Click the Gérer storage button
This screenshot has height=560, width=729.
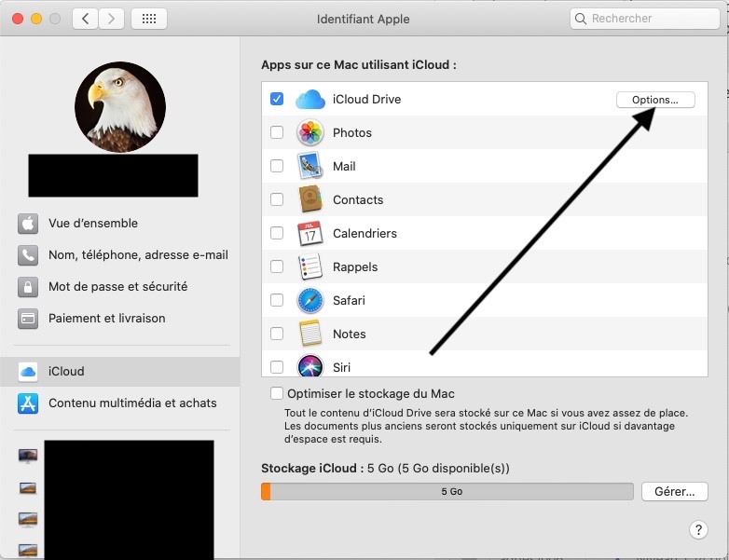click(x=675, y=492)
